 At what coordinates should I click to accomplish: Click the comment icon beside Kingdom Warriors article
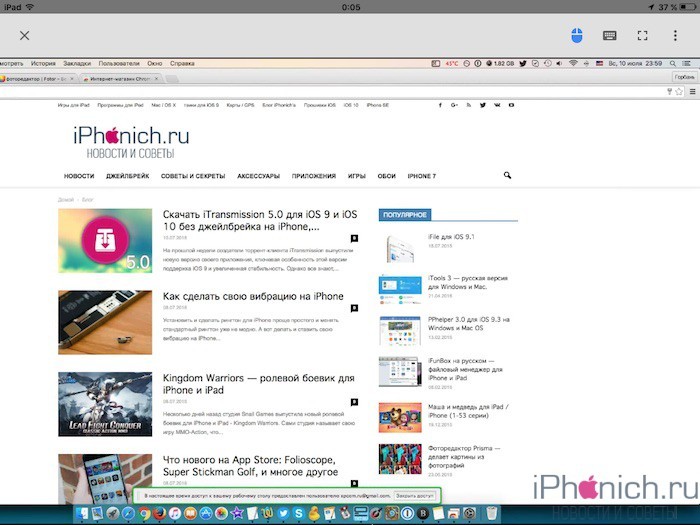pos(354,402)
